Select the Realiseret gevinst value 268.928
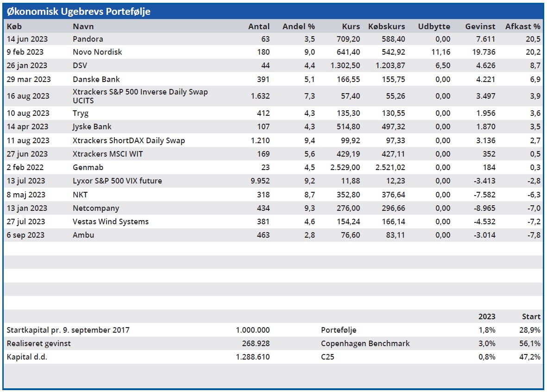 (x=256, y=343)
